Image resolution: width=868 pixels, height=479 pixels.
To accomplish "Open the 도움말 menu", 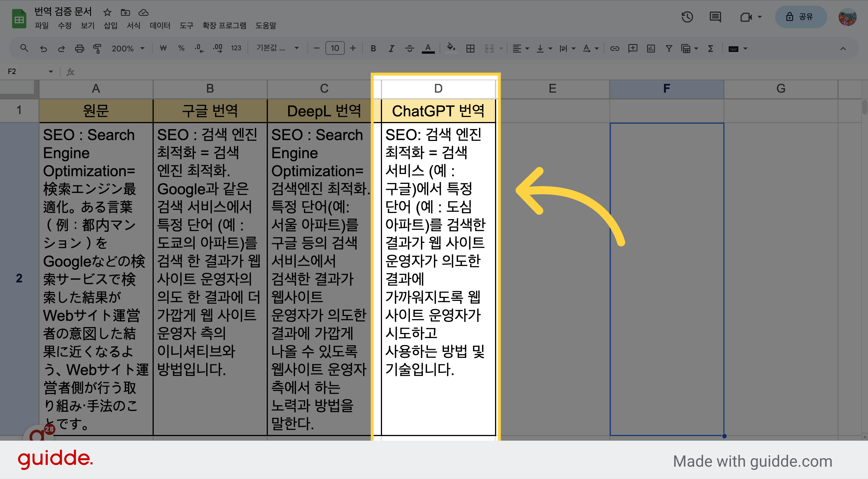I will (266, 26).
